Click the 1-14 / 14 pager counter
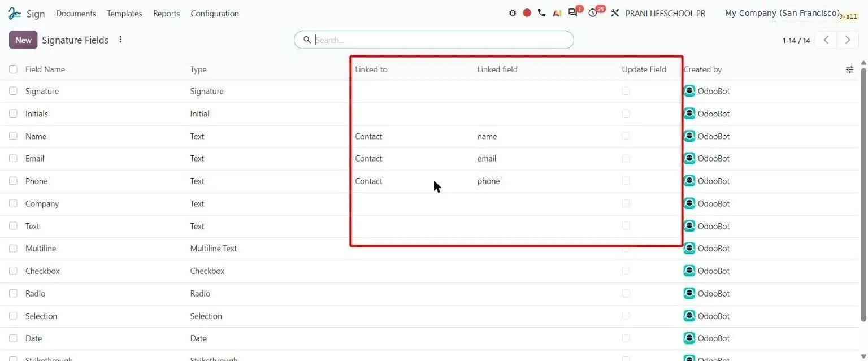 tap(796, 40)
